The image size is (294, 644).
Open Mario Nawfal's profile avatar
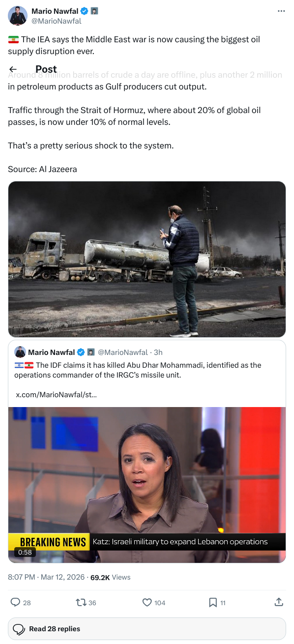coord(18,16)
